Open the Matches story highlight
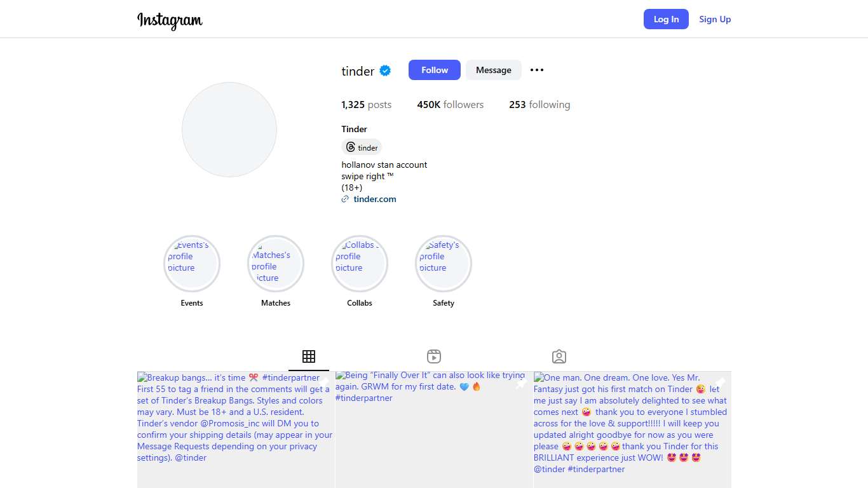Viewport: 868px width, 488px height. (x=276, y=263)
